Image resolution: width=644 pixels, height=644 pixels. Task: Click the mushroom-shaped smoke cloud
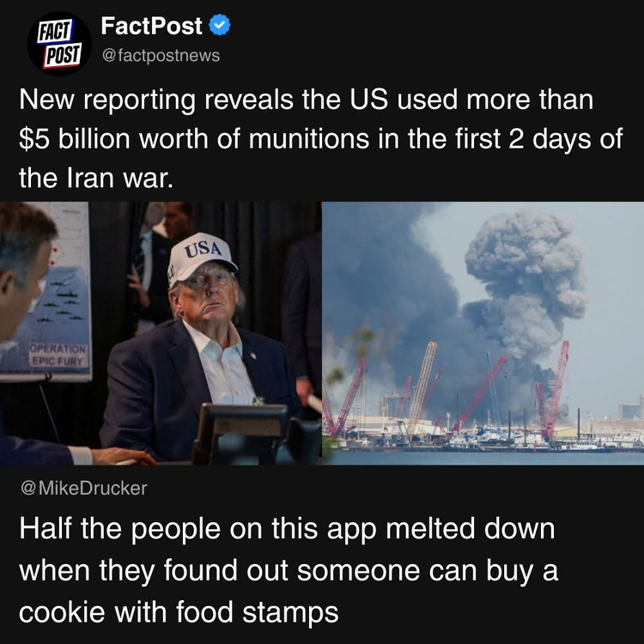(526, 279)
